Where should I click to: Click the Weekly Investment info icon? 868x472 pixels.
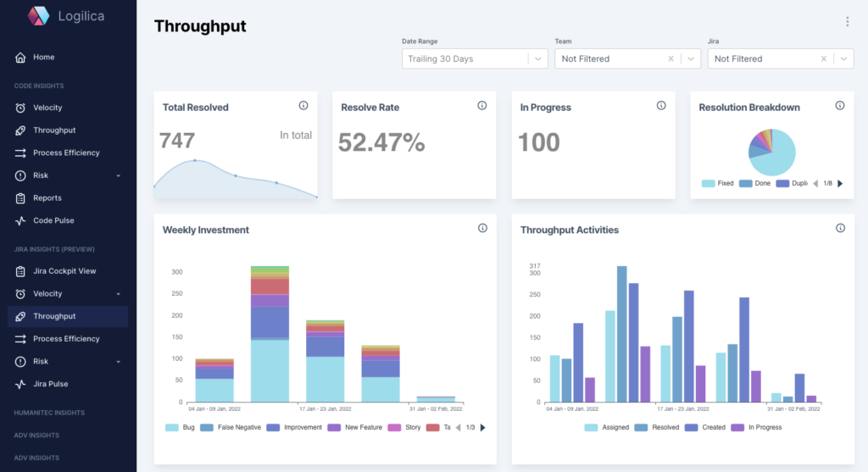[x=482, y=228]
